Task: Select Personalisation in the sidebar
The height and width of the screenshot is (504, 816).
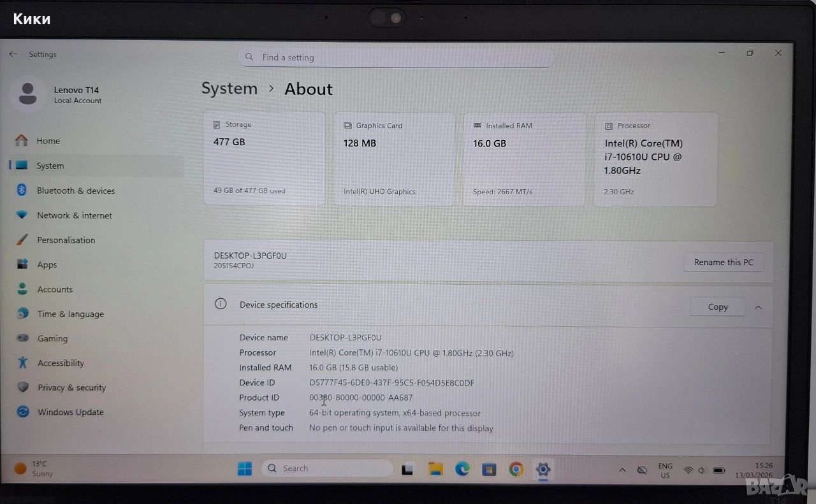Action: [66, 240]
